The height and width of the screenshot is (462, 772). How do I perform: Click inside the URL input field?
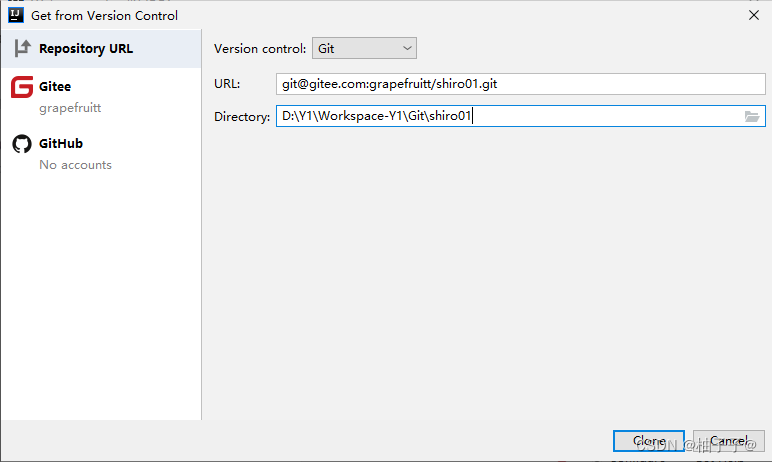[520, 84]
